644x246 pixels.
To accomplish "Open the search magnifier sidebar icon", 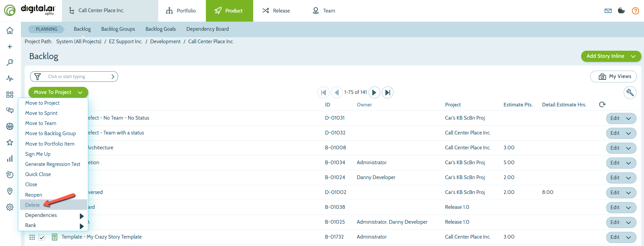I will click(10, 63).
